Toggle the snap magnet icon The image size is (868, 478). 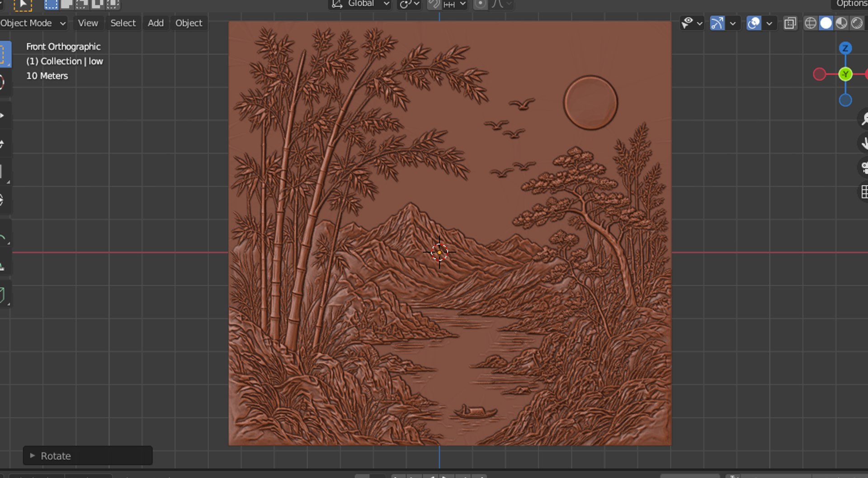click(434, 4)
